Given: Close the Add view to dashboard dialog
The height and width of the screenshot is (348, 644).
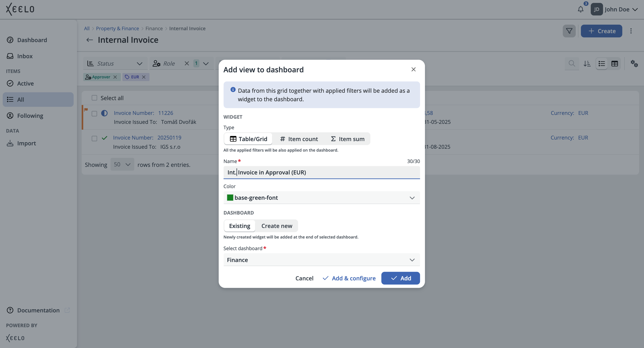Looking at the screenshot, I should (x=413, y=69).
